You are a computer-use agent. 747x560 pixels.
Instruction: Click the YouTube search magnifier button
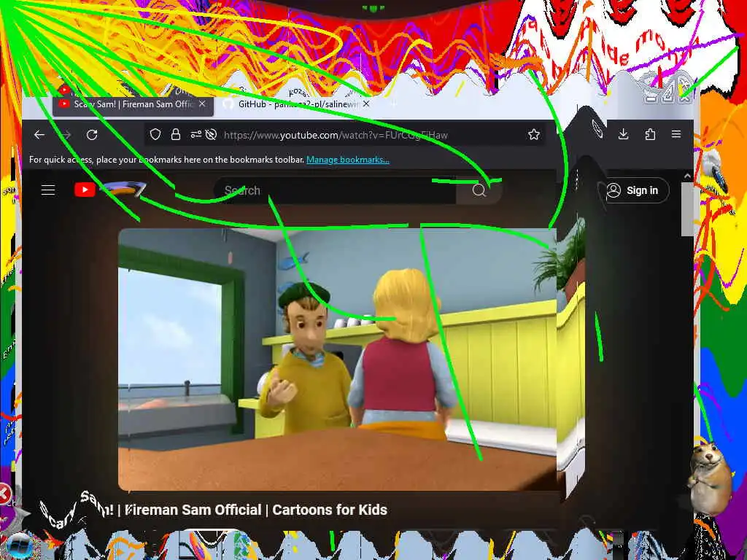tap(479, 190)
